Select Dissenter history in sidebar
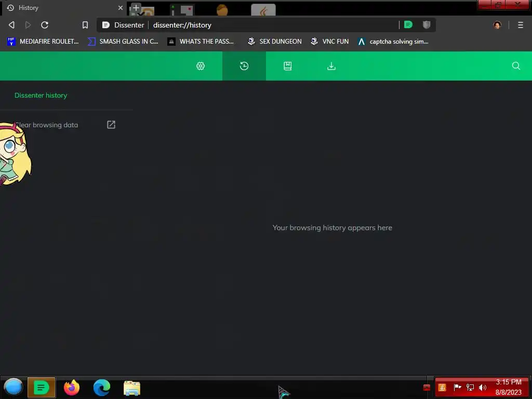 click(x=41, y=96)
